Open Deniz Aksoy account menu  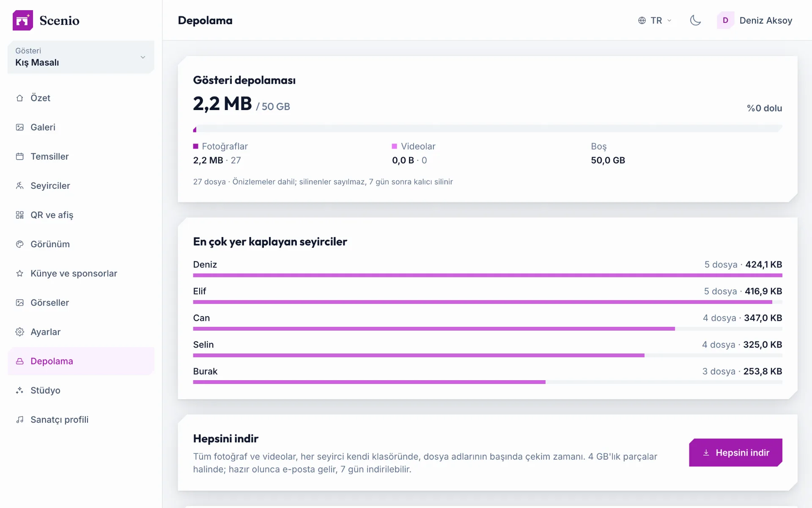[x=754, y=20]
